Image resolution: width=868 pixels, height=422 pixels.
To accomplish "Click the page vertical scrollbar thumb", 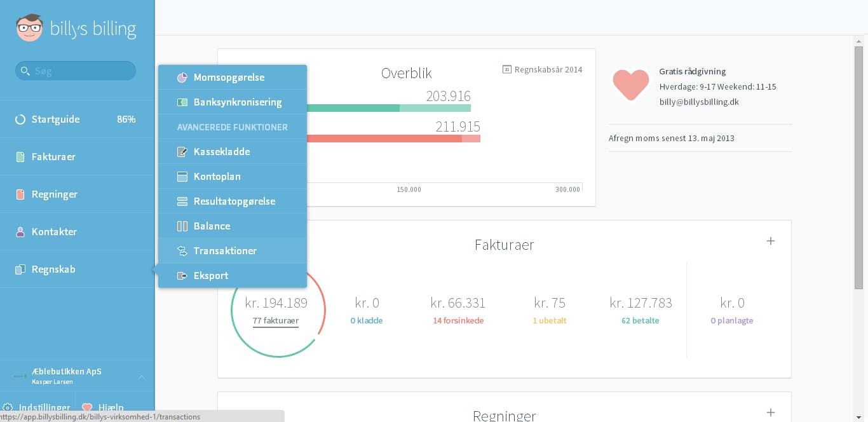I will [x=859, y=167].
